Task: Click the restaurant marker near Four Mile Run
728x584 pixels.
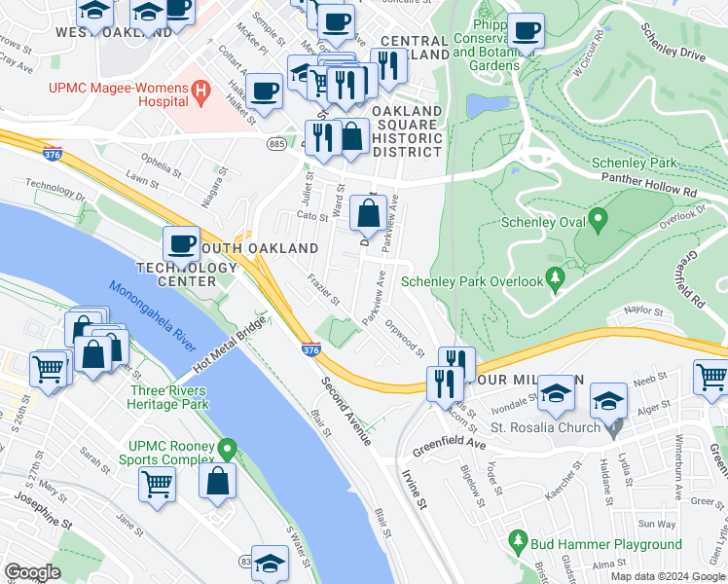Action: pyautogui.click(x=445, y=383)
